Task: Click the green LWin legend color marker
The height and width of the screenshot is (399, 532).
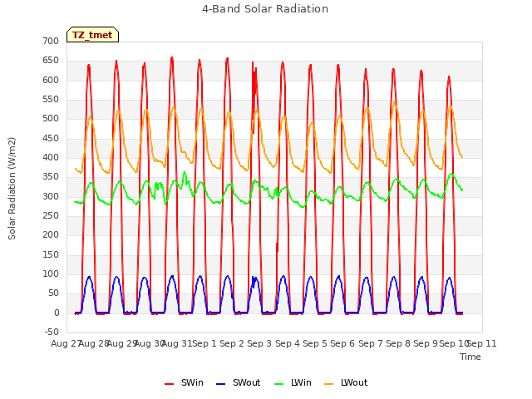Action: click(x=279, y=384)
